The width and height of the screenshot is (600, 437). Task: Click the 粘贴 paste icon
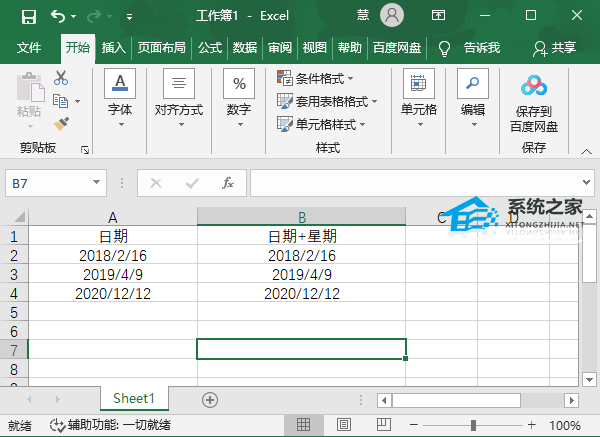[29, 87]
